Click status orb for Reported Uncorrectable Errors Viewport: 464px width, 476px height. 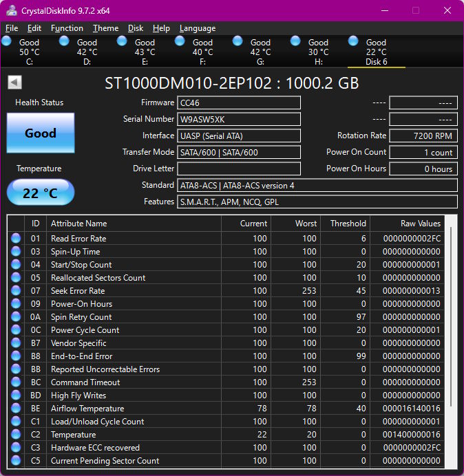[16, 369]
